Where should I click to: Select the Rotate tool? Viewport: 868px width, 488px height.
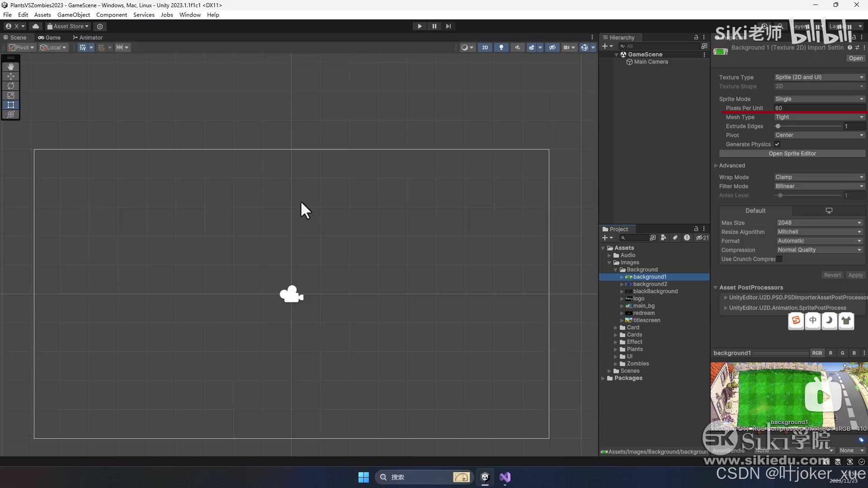pyautogui.click(x=10, y=86)
